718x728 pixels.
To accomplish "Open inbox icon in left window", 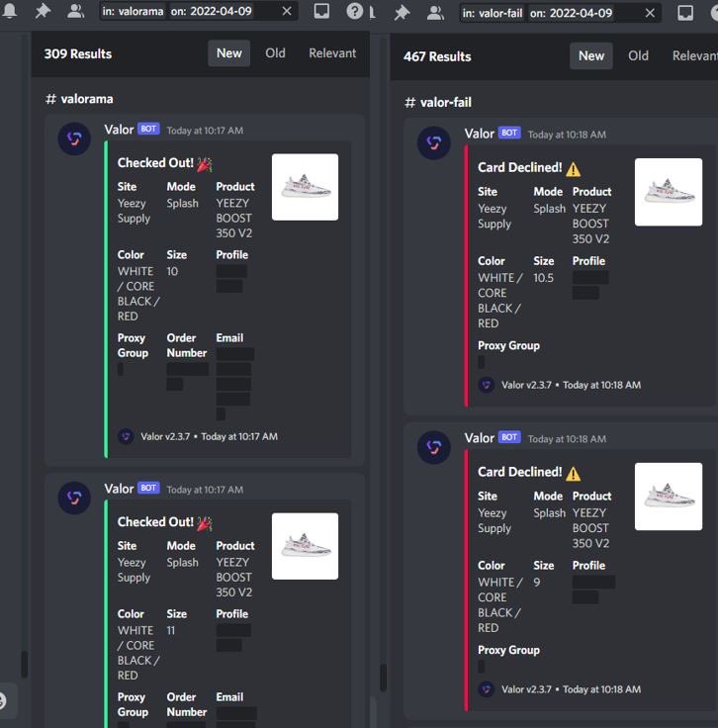I will [x=321, y=11].
